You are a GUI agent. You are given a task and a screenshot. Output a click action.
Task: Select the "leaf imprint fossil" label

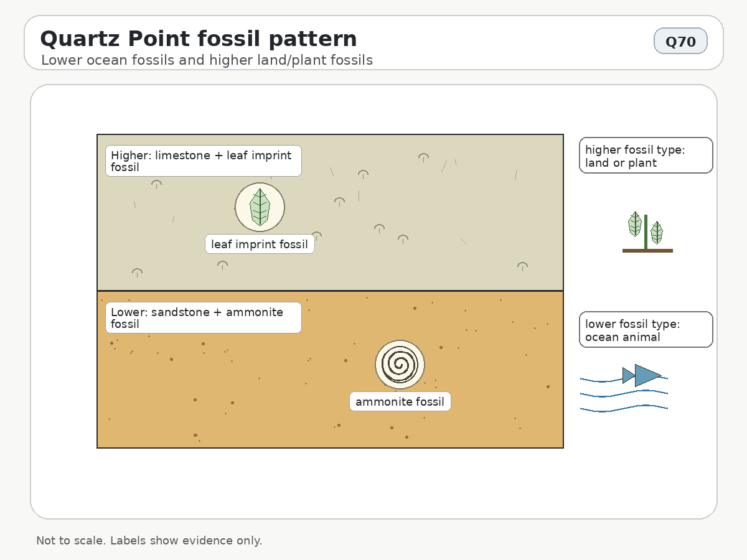point(260,244)
